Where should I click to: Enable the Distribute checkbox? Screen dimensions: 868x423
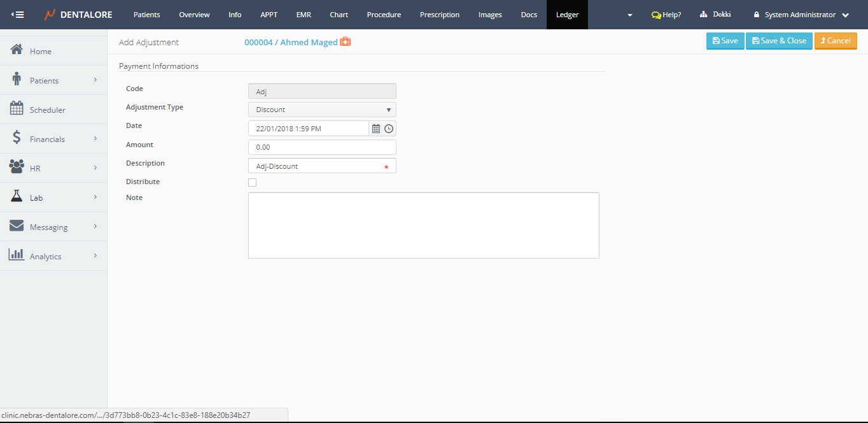pyautogui.click(x=253, y=183)
